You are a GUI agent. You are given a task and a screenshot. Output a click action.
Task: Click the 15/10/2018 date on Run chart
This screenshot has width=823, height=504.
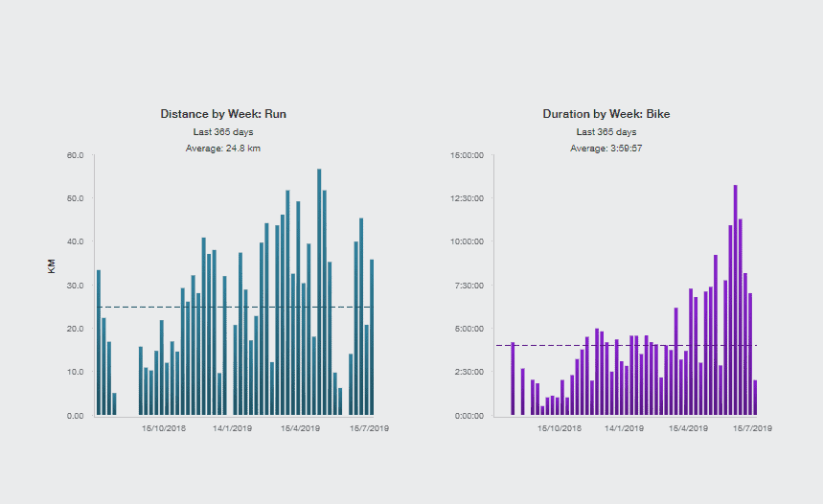coord(164,428)
